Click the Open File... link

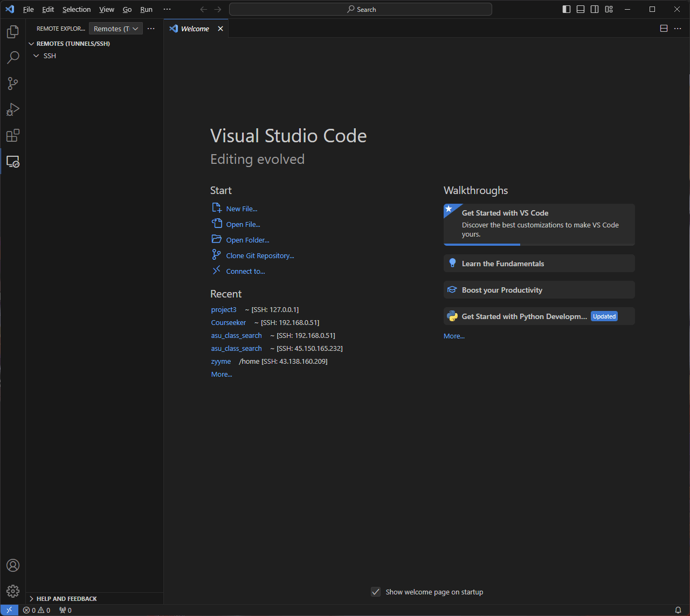(x=243, y=224)
